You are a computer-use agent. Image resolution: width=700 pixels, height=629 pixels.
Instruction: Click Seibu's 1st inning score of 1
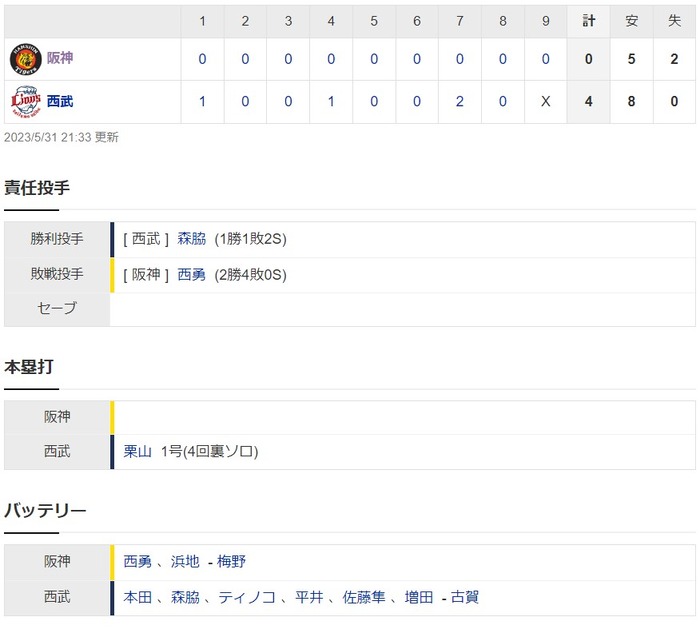point(202,102)
